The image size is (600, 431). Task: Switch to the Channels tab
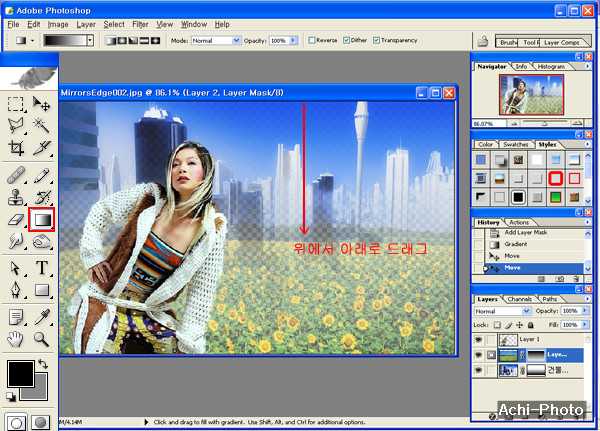(521, 299)
